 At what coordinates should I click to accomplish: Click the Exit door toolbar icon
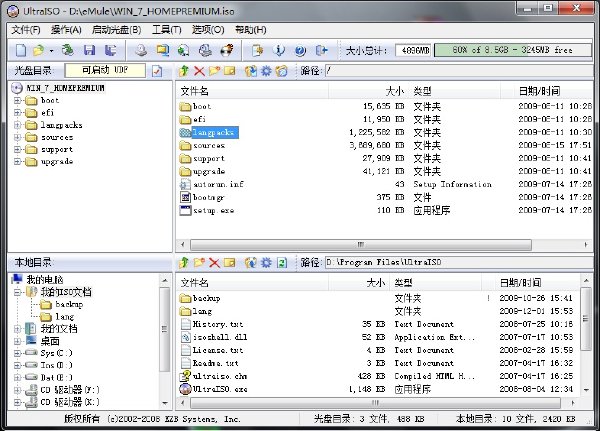click(322, 50)
